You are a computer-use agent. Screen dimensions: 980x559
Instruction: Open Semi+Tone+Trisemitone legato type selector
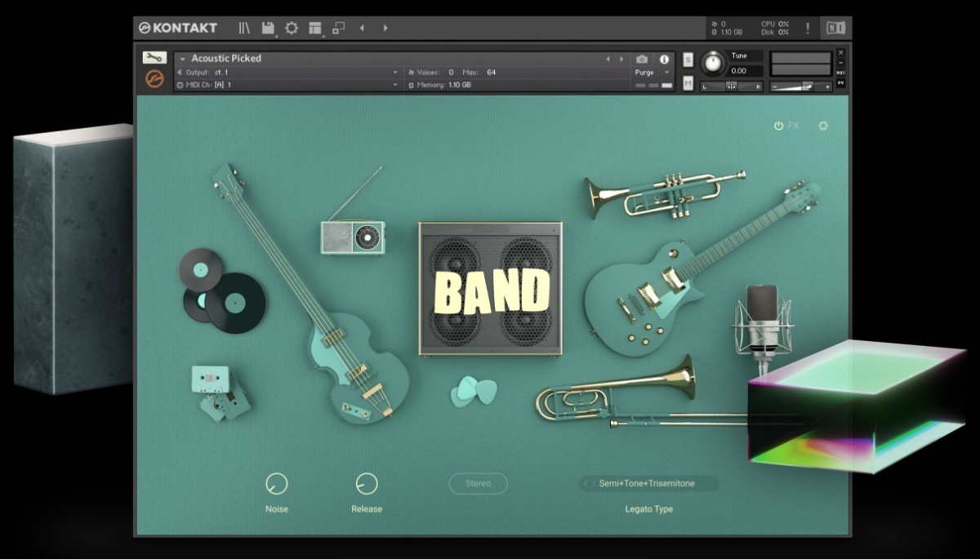point(648,483)
